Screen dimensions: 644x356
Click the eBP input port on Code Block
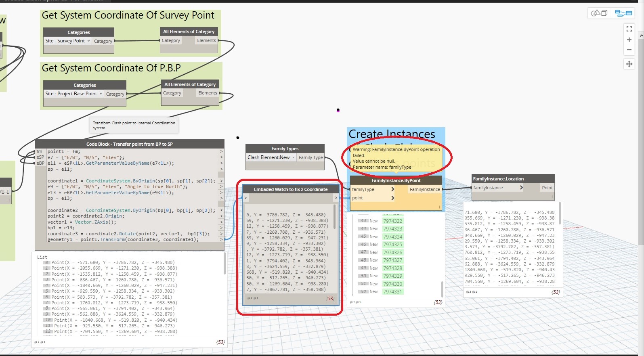40,163
